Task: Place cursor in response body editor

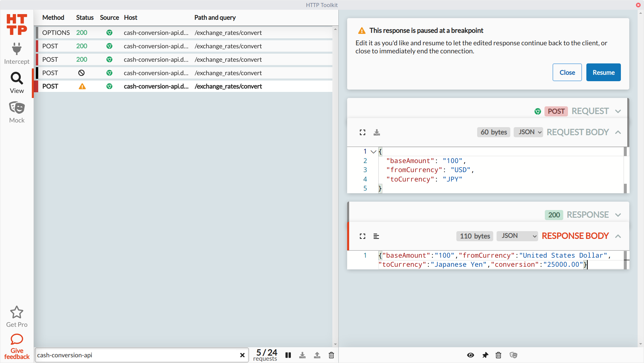Action: (501, 260)
